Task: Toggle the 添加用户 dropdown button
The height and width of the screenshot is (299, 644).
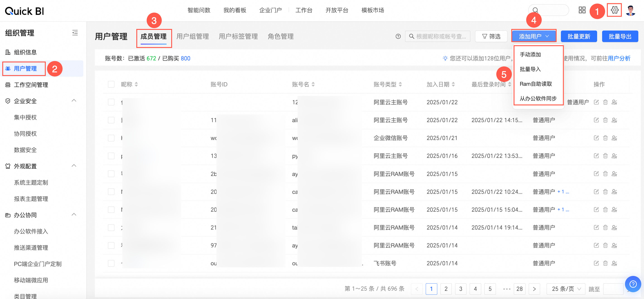Action: tap(533, 36)
